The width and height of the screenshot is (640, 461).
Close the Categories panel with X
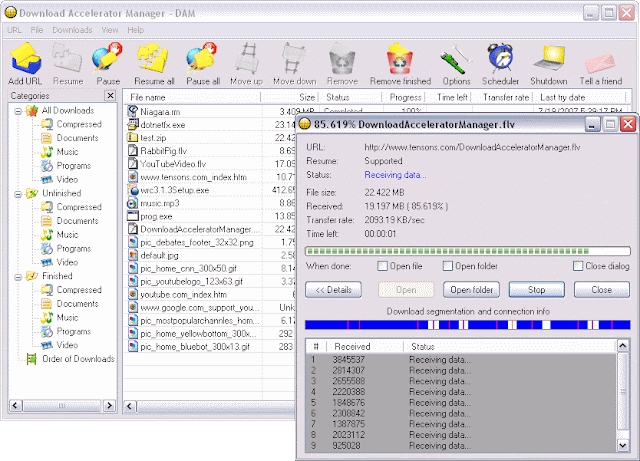tap(110, 96)
